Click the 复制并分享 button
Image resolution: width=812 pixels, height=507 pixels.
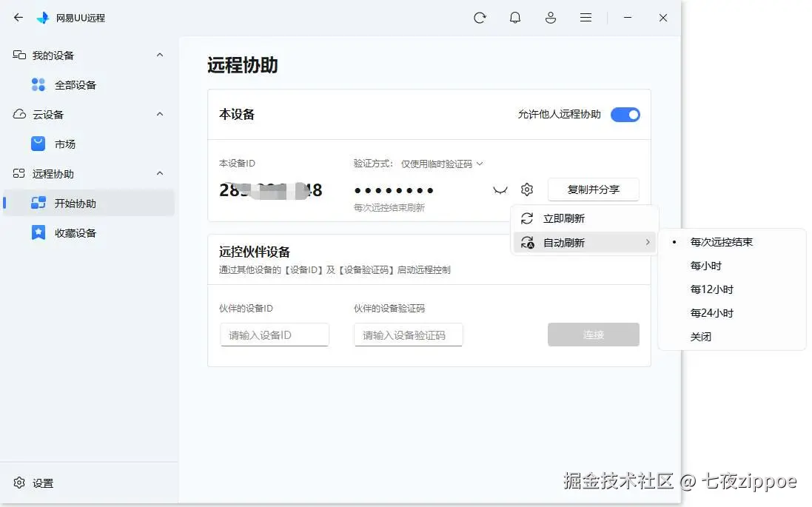click(x=594, y=189)
